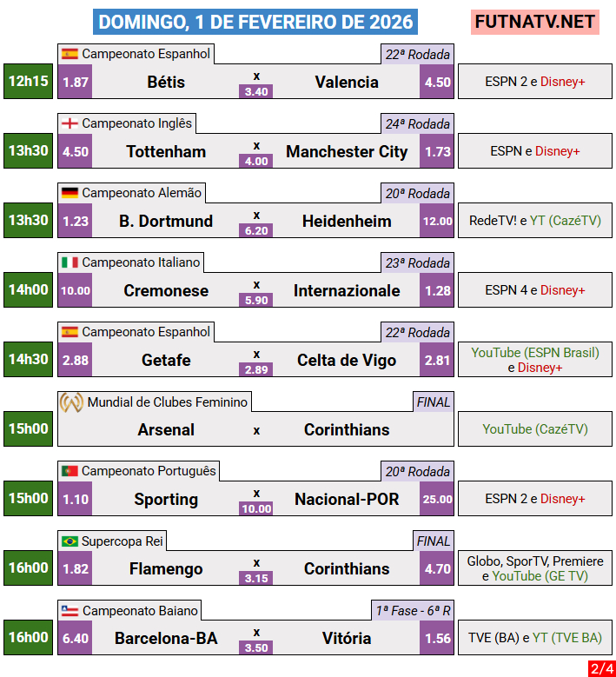Screen dimensions: 616x677
Task: Select the 25.00 Nacional-POR odds
Action: 437,499
